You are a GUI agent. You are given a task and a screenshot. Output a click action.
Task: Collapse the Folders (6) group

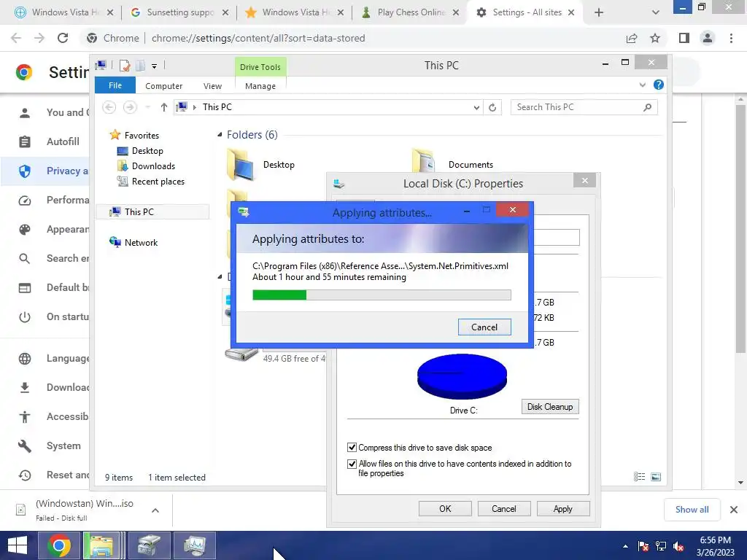coord(220,135)
